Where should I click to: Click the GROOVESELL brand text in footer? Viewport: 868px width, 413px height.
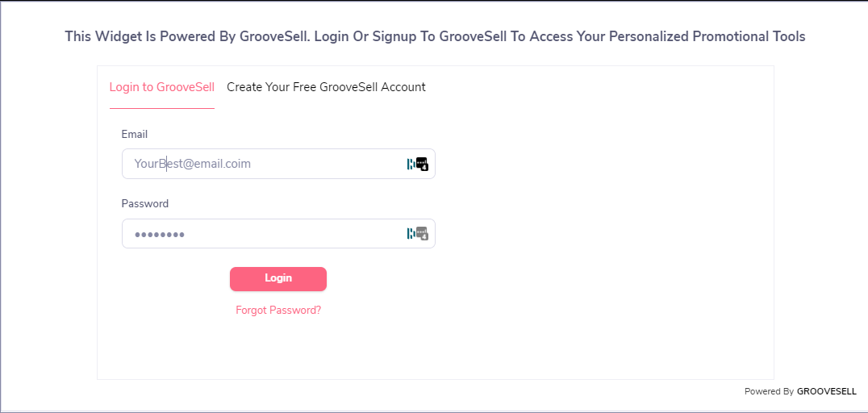pyautogui.click(x=827, y=391)
